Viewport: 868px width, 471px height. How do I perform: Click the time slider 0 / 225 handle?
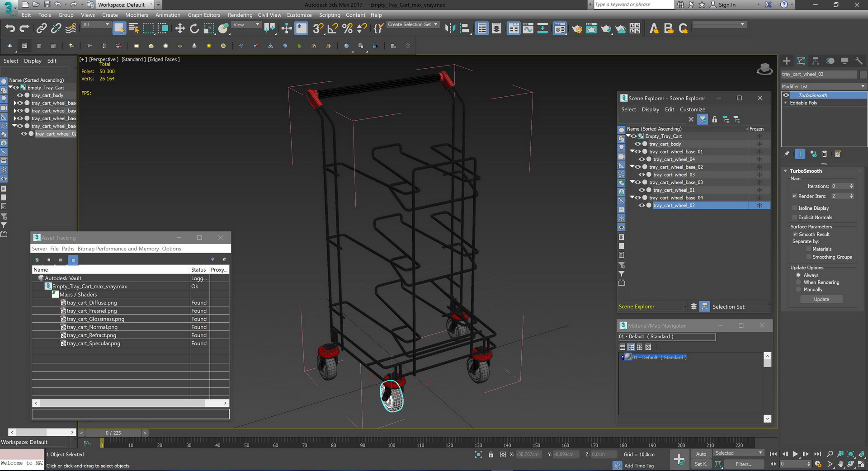pos(113,433)
